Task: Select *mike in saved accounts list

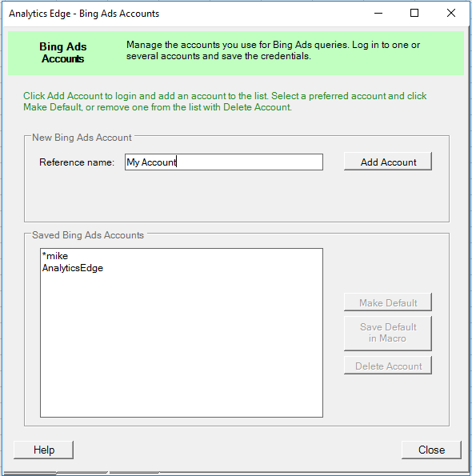Action: click(x=55, y=256)
